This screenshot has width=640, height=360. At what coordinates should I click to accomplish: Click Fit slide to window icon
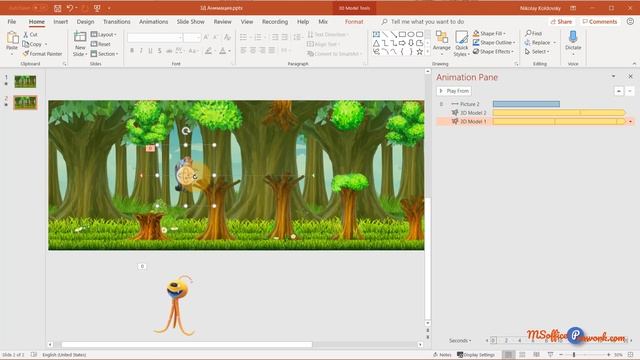pos(631,355)
